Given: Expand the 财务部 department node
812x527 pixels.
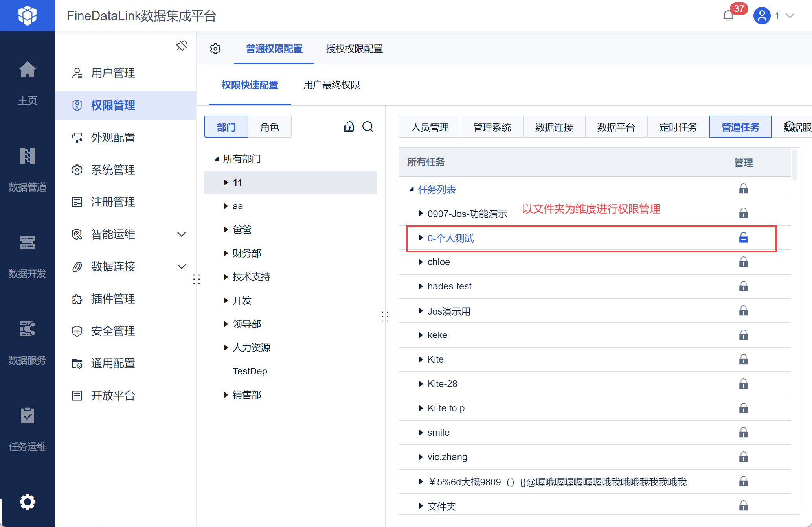Looking at the screenshot, I should pyautogui.click(x=226, y=253).
